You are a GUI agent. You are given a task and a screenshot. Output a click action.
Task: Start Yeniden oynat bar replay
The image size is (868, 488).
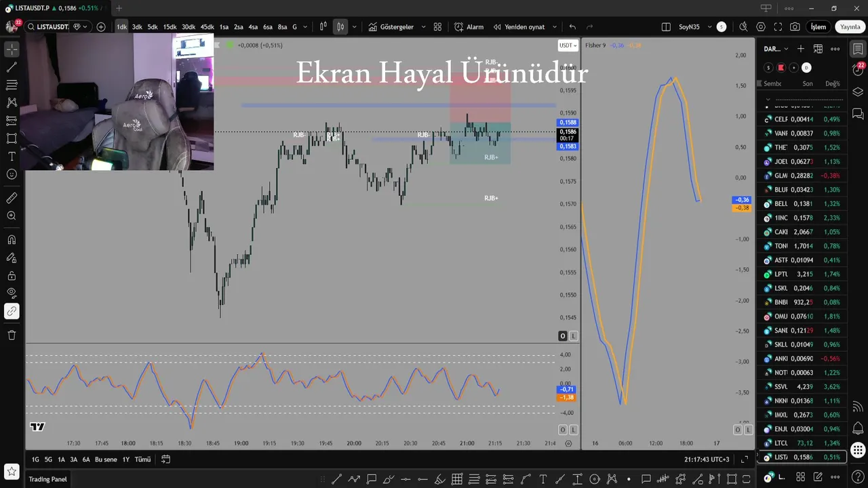[519, 27]
